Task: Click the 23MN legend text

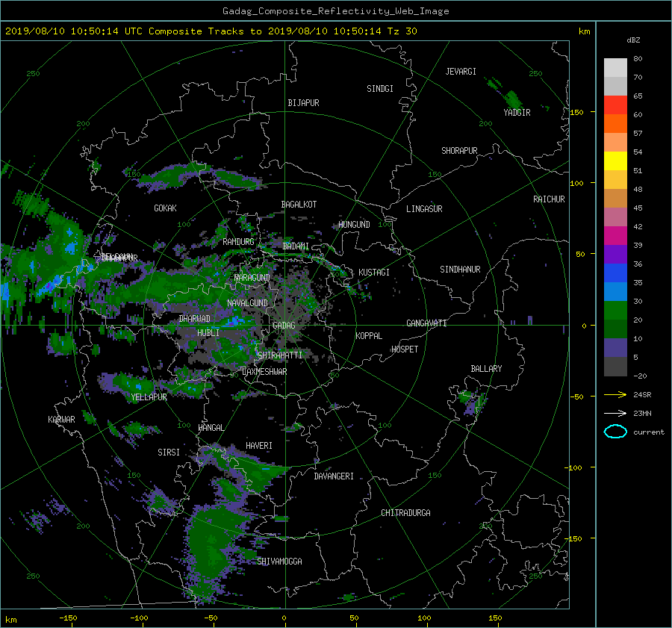Action: [x=642, y=413]
